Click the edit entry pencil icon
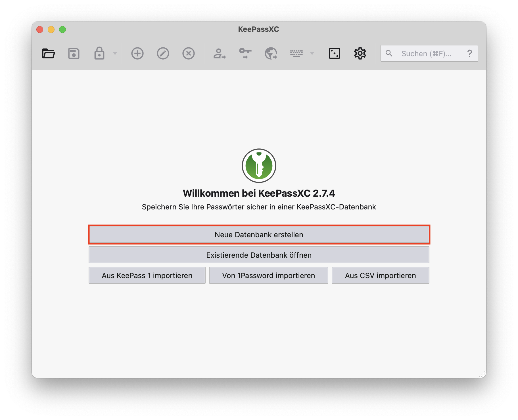 pyautogui.click(x=163, y=53)
